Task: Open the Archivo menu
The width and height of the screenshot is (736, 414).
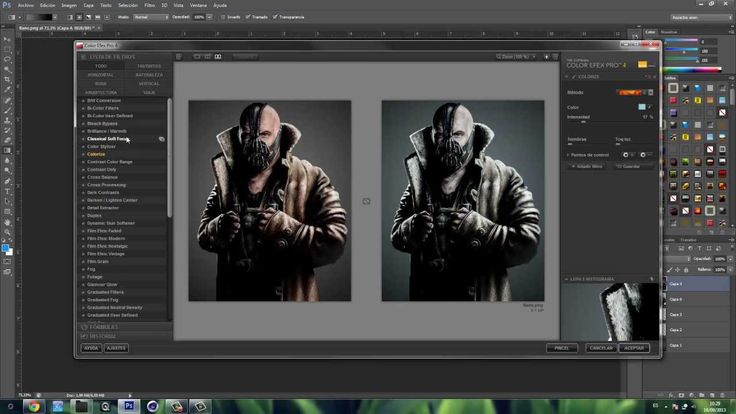Action: coord(25,6)
